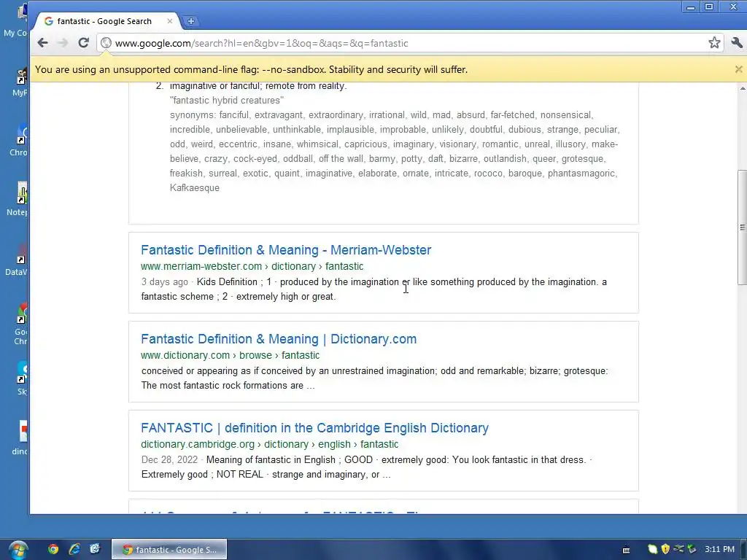747x560 pixels.
Task: Open the Notepad desktop shortcut
Action: [17, 199]
